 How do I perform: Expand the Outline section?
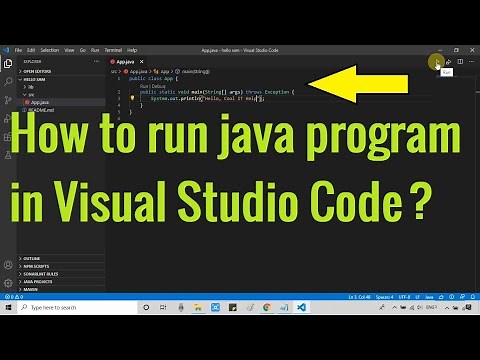pyautogui.click(x=61, y=259)
